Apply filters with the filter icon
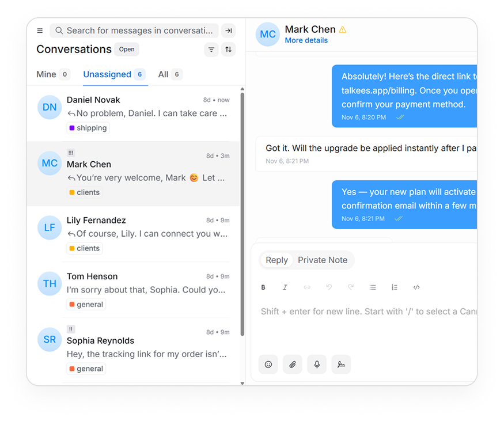Image resolution: width=504 pixels, height=421 pixels. (x=211, y=50)
